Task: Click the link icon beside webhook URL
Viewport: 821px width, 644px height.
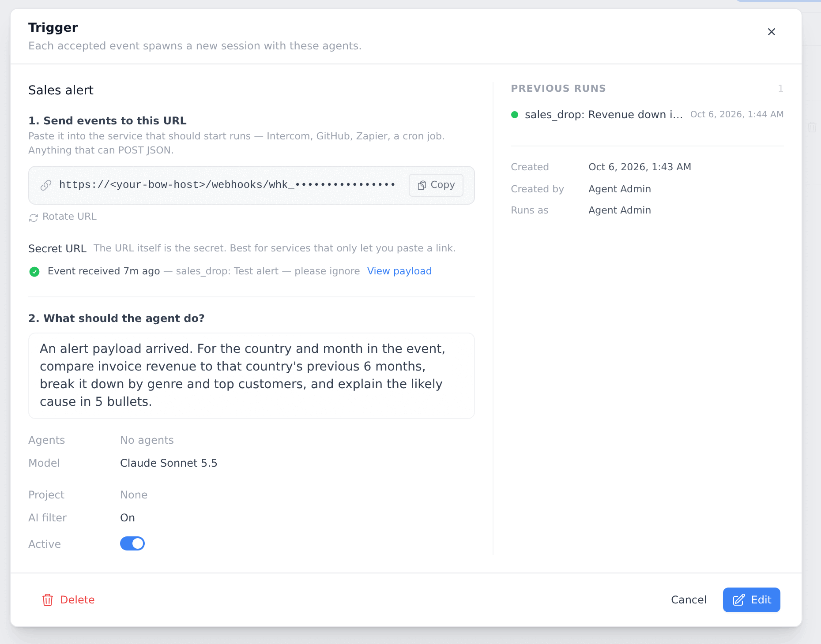Action: click(46, 185)
